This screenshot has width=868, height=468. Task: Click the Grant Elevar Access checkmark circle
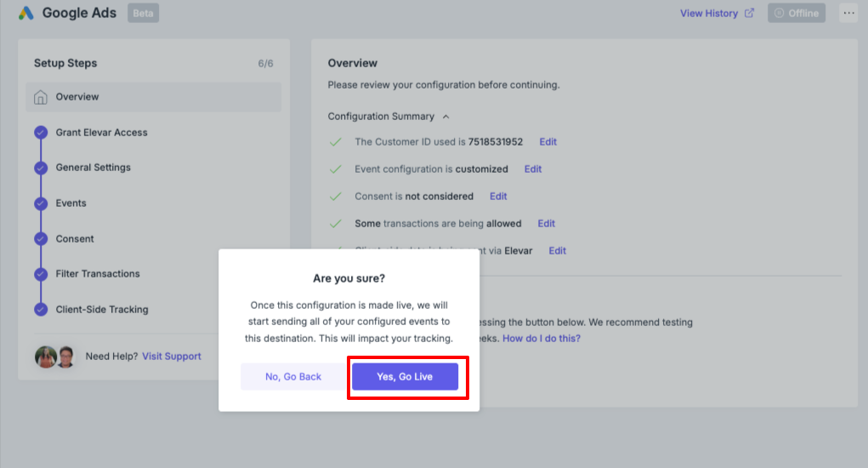41,133
